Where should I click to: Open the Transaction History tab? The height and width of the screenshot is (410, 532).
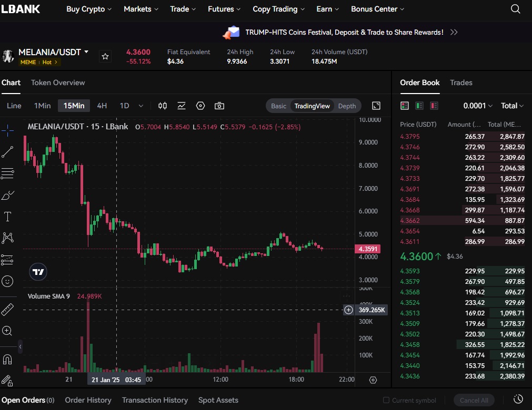tap(155, 400)
